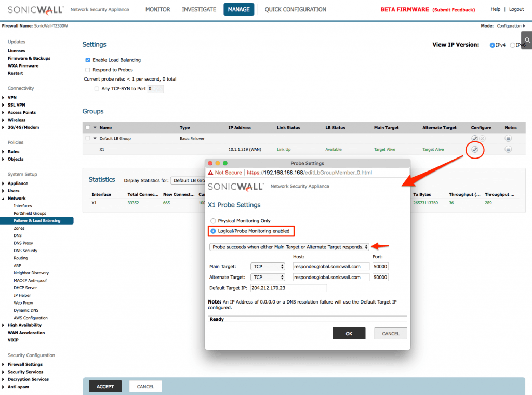Image resolution: width=532 pixels, height=395 pixels.
Task: Click Main Target host field
Action: 331,267
